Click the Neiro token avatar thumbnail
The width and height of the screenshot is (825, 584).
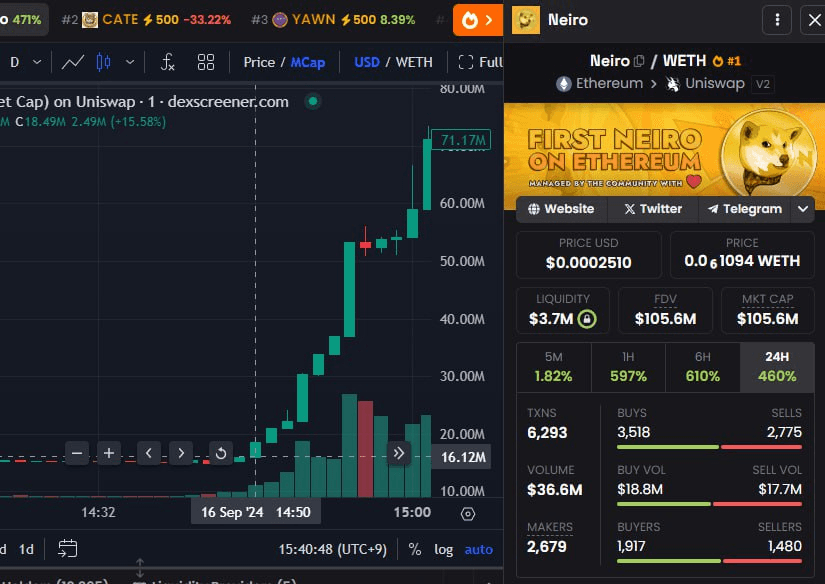(x=526, y=20)
